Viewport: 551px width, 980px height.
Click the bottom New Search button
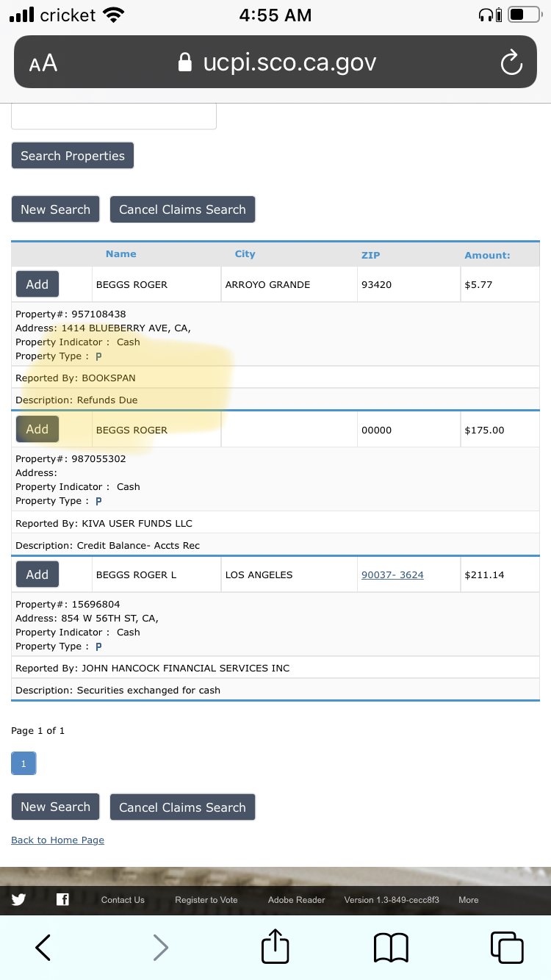(56, 807)
